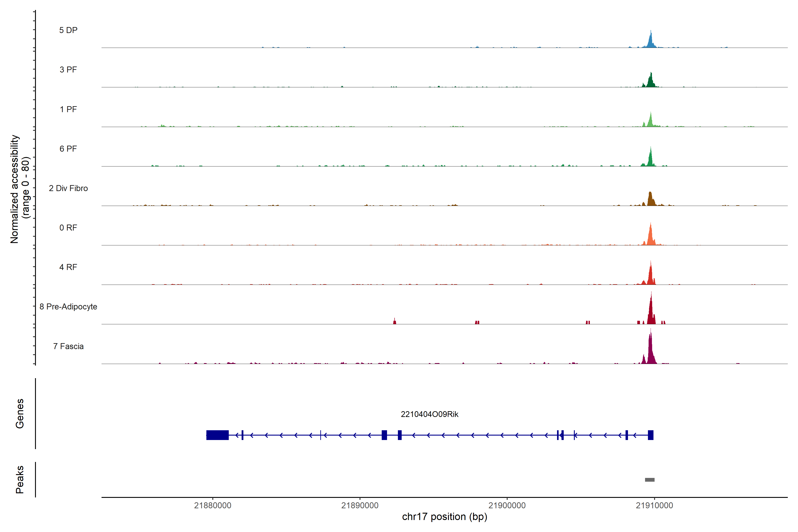Click the 4 RF track label
The image size is (798, 532).
[x=68, y=267]
